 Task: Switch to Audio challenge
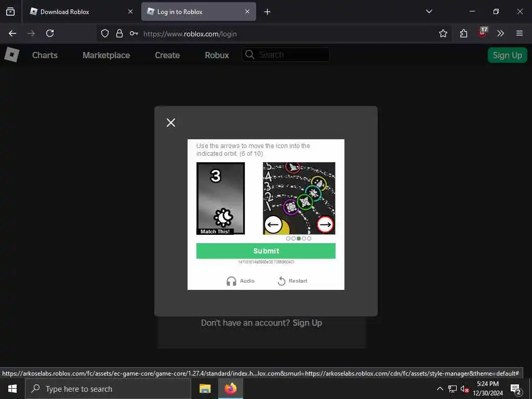click(x=241, y=281)
